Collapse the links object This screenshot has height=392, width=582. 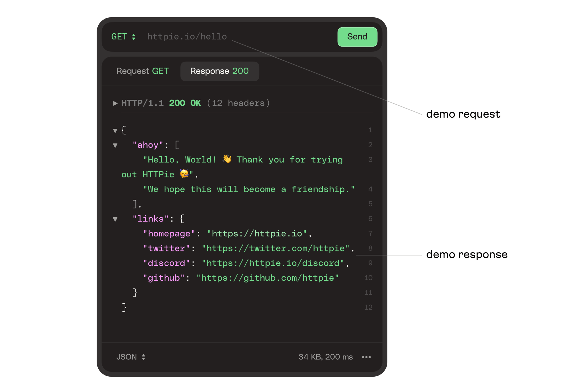115,219
